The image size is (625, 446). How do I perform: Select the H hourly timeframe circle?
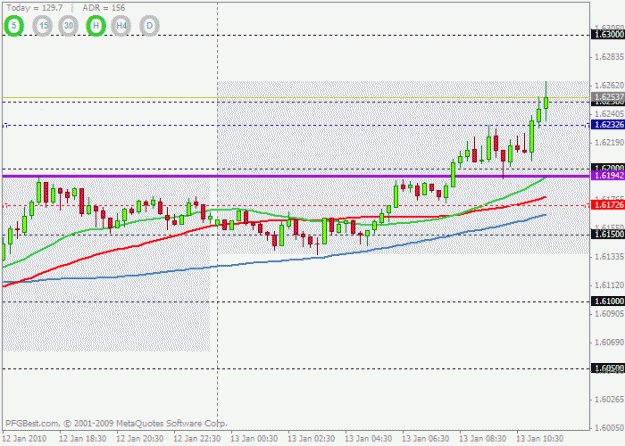pos(96,26)
